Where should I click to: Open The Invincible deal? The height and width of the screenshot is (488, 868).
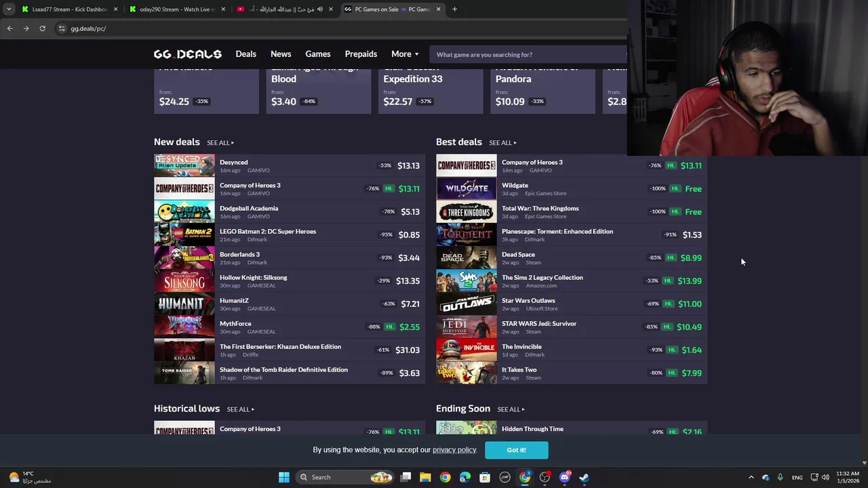[521, 346]
